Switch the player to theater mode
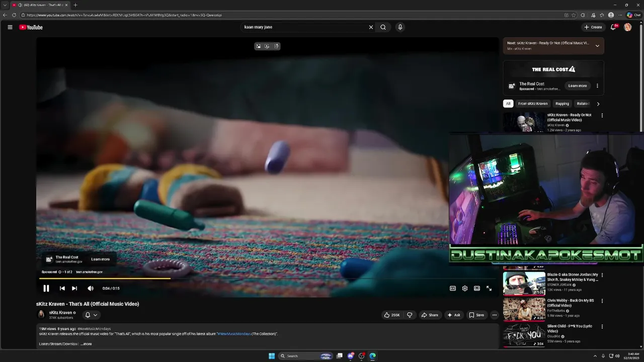Viewport: 644px width, 362px height. (476, 288)
